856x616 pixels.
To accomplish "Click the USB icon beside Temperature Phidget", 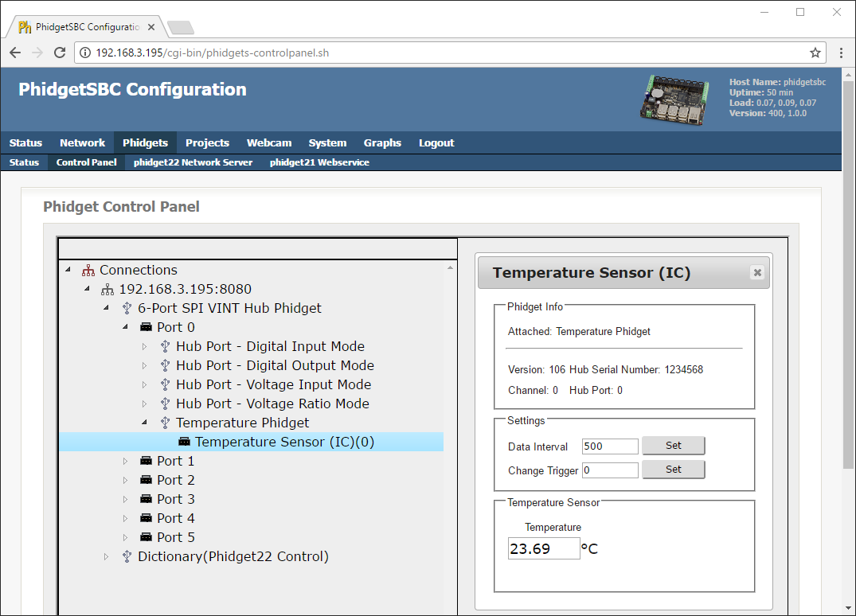I will (165, 423).
